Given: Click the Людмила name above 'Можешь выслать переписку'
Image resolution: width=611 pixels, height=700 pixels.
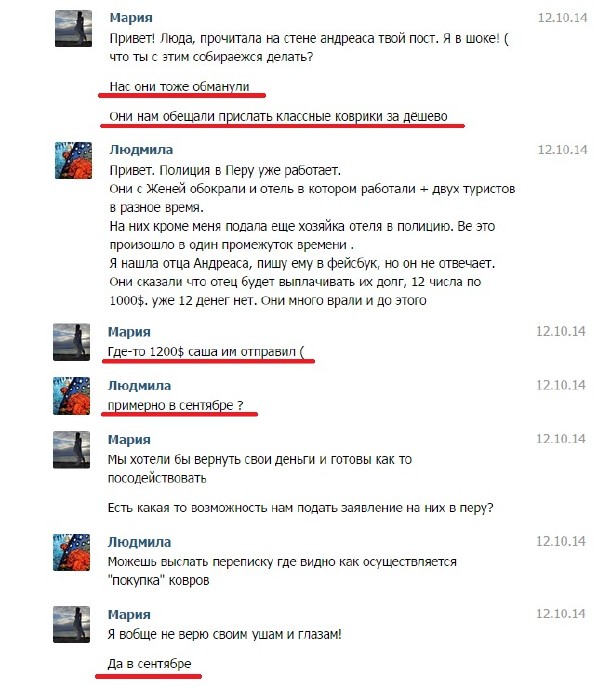Looking at the screenshot, I should click(x=139, y=542).
